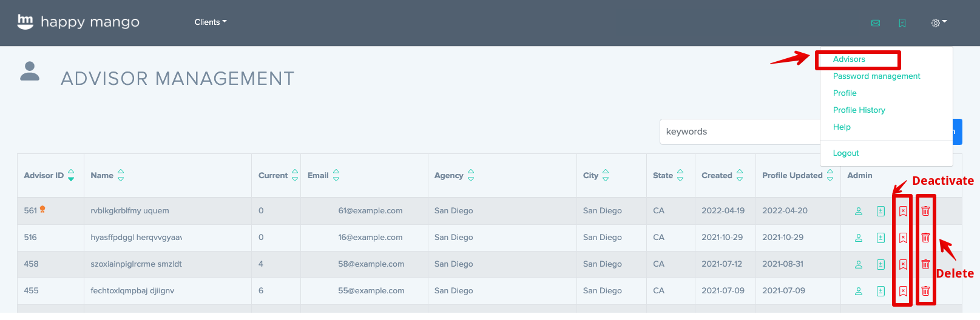Deactivate advisor 458 via the bookmark icon
Image resolution: width=980 pixels, height=320 pixels.
coord(903,264)
